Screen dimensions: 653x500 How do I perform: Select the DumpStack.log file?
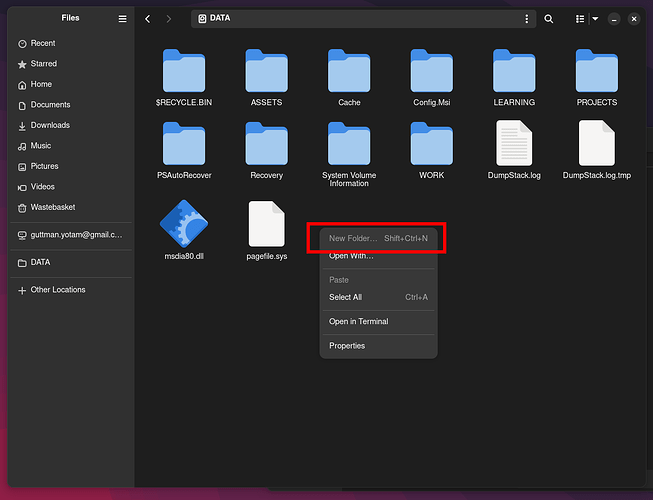(x=514, y=150)
